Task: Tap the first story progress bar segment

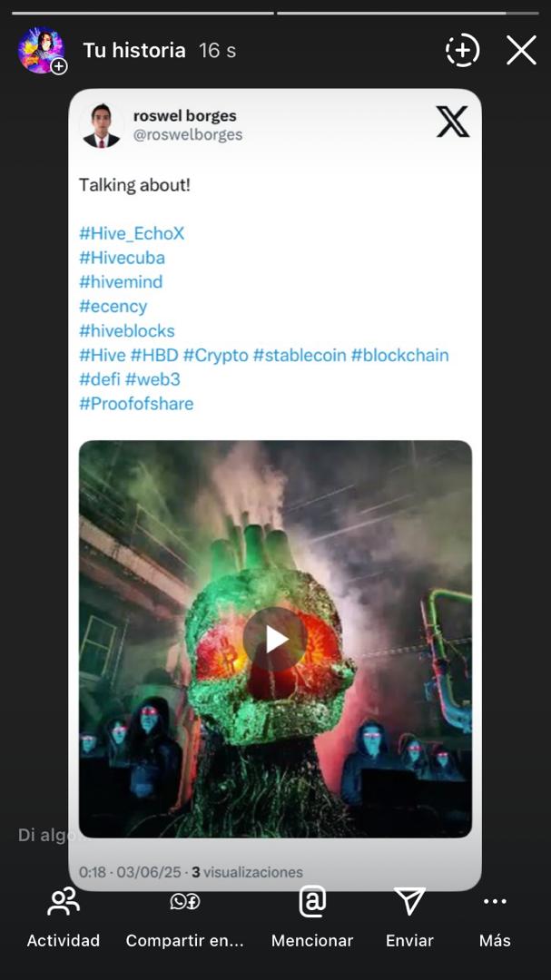Action: tap(143, 13)
